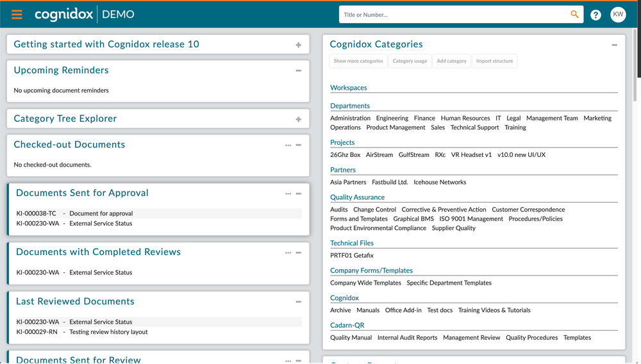Open the ISO 9001 Management category
This screenshot has width=641, height=364.
pyautogui.click(x=471, y=219)
